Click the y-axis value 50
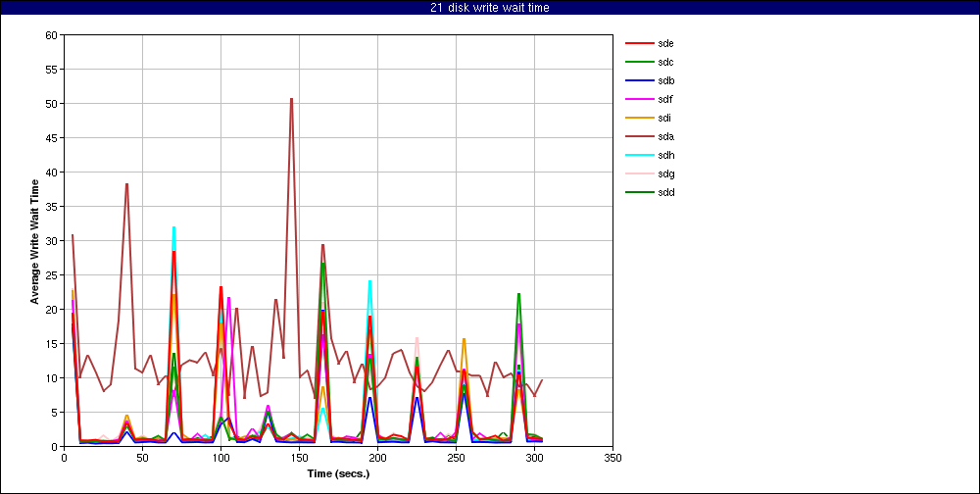Screen dimensions: 980x494 coord(53,104)
